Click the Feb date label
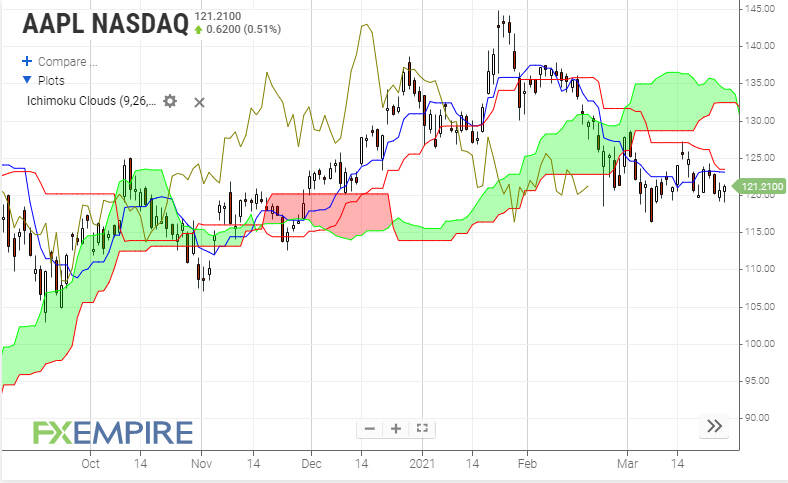The width and height of the screenshot is (788, 483). [x=527, y=463]
